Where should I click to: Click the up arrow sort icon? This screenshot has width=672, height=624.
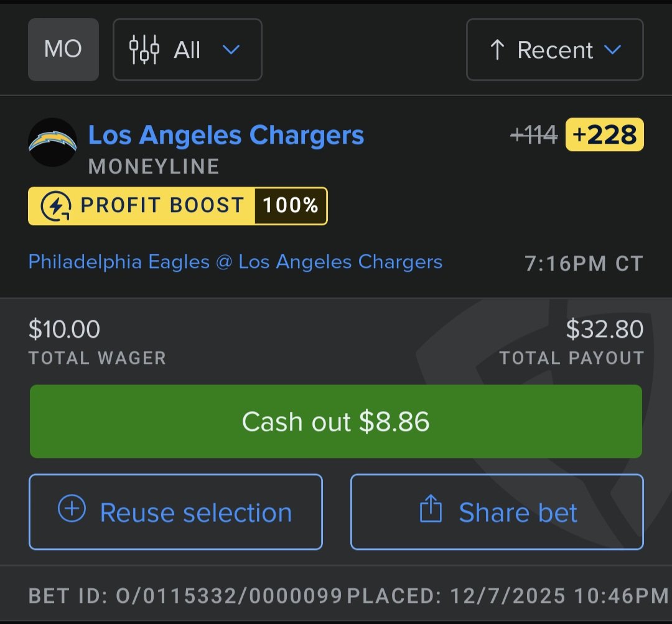click(x=497, y=50)
